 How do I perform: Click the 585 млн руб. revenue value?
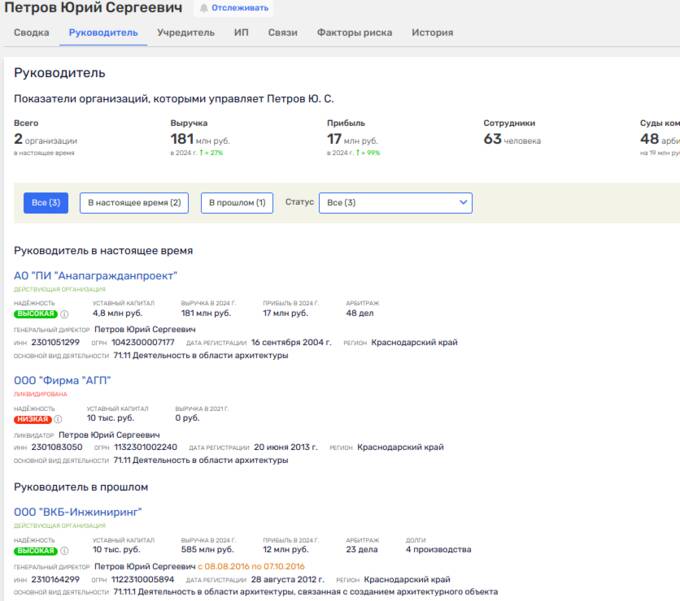(x=207, y=549)
